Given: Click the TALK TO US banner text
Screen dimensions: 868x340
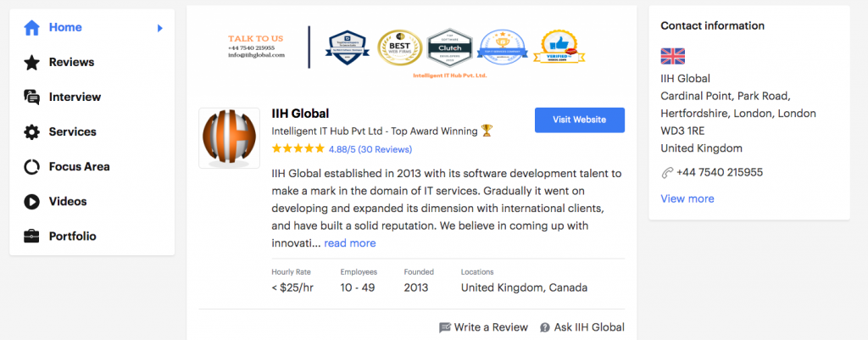Looking at the screenshot, I should pyautogui.click(x=255, y=39).
